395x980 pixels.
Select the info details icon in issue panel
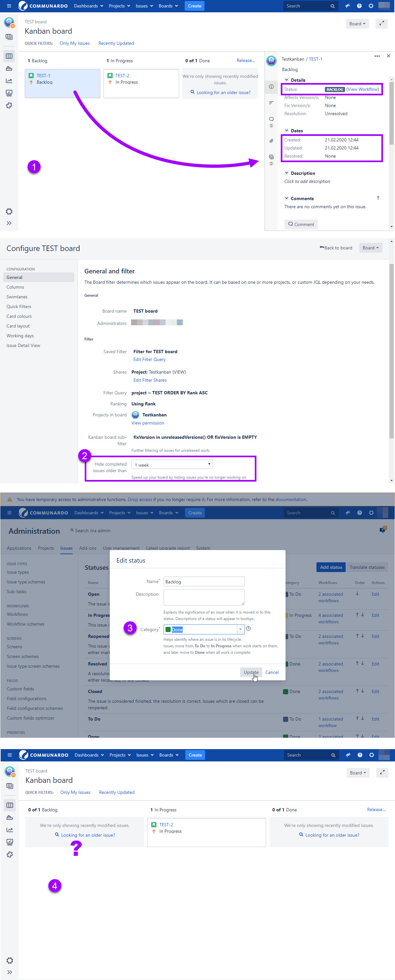click(x=271, y=87)
